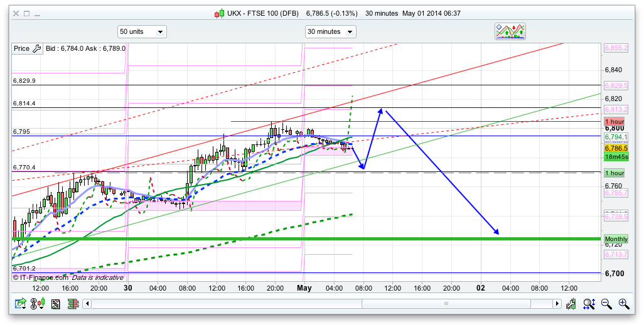Zoom out using the minus magnifier
644x327 pixels.
606,304
